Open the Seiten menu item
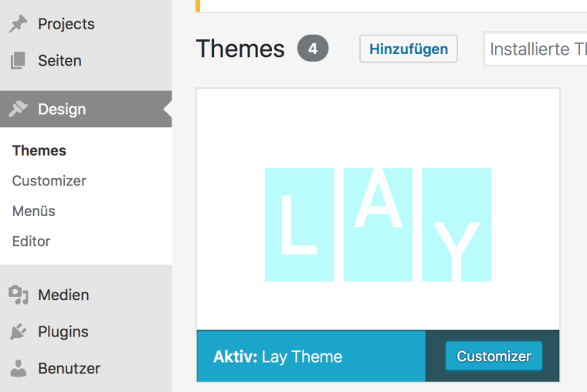 pyautogui.click(x=59, y=60)
